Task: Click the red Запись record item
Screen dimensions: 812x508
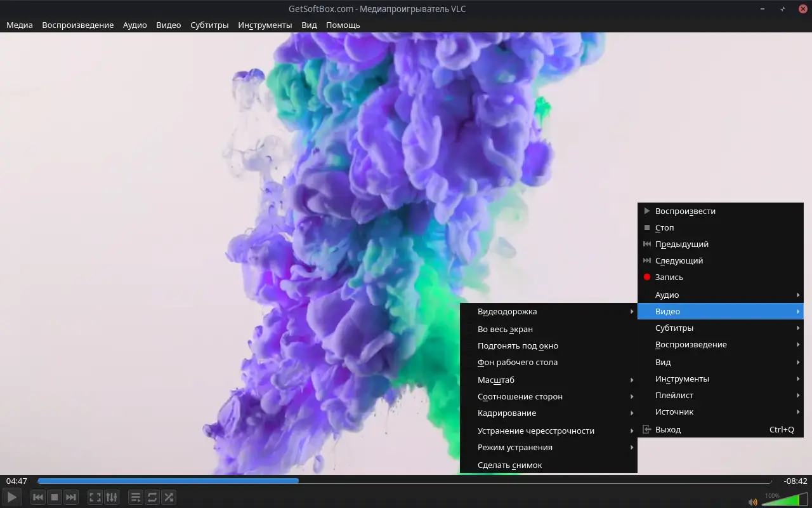Action: (669, 277)
